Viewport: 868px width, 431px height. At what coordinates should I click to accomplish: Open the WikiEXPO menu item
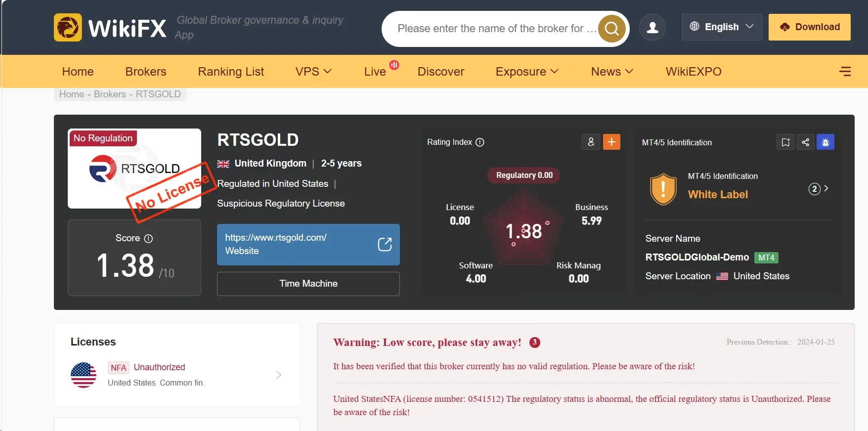coord(694,72)
